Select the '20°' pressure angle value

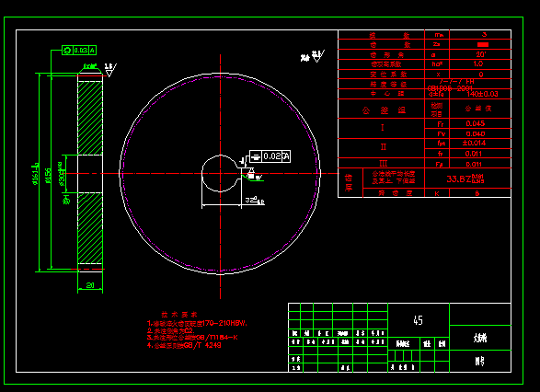481,54
